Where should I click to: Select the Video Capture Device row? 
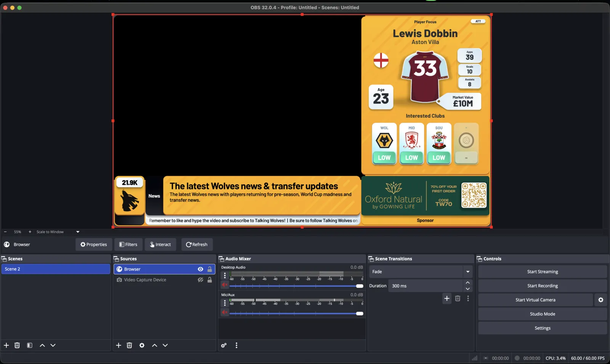tap(164, 280)
